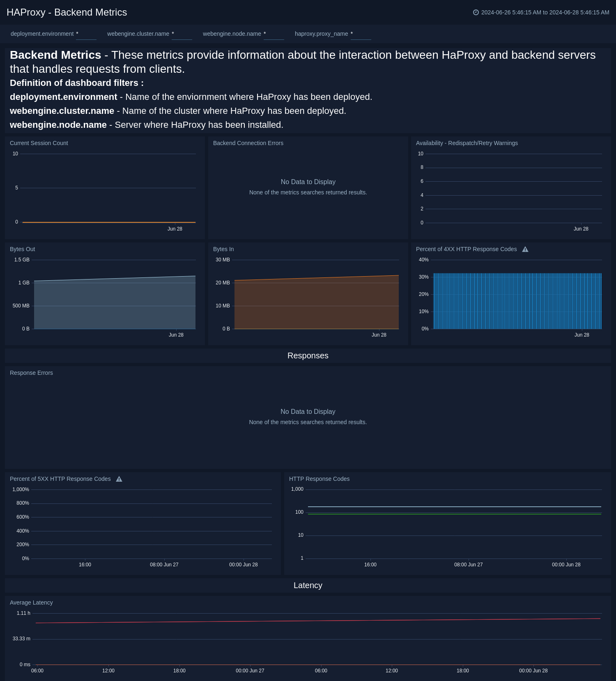Click the green line in HTTP Response Codes chart

(454, 514)
